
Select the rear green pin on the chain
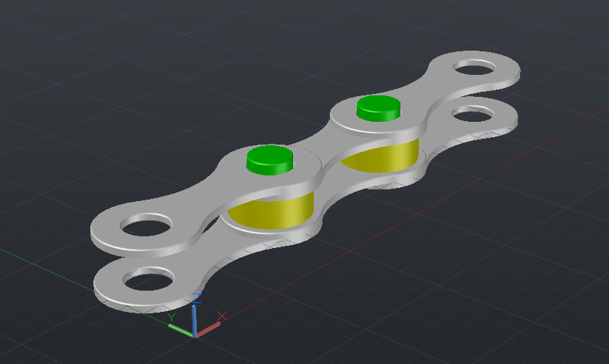(x=378, y=109)
